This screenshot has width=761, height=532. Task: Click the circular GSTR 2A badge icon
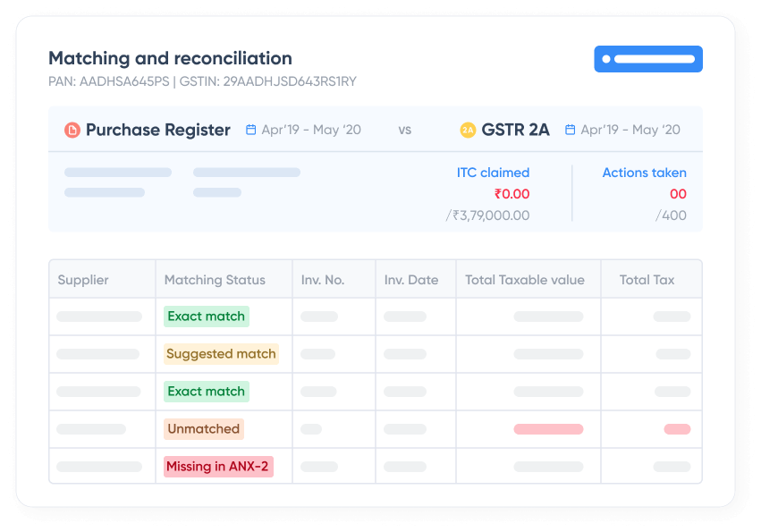[x=469, y=130]
